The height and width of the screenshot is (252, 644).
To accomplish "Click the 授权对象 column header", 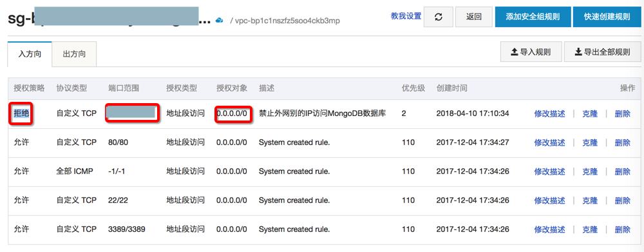I will click(232, 88).
